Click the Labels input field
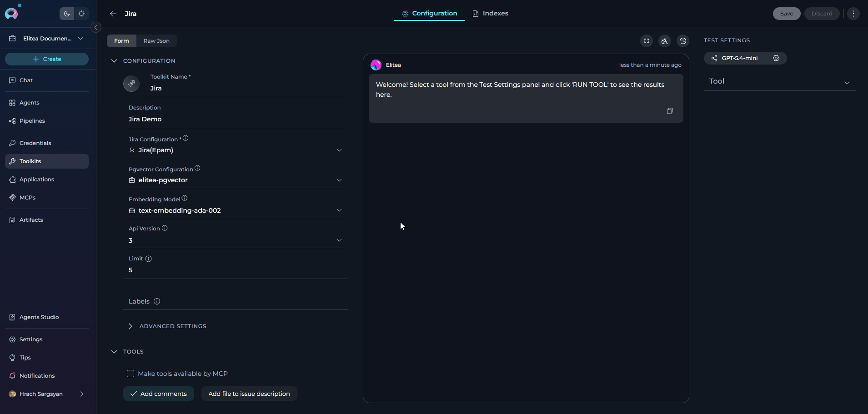The height and width of the screenshot is (414, 868). 236,301
